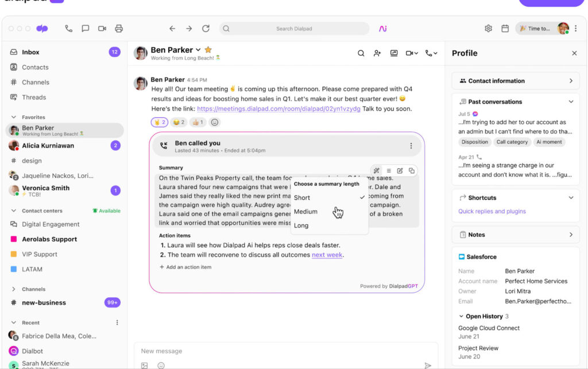Image resolution: width=588 pixels, height=369 pixels.
Task: Collapse the Past conversations section
Action: (571, 102)
